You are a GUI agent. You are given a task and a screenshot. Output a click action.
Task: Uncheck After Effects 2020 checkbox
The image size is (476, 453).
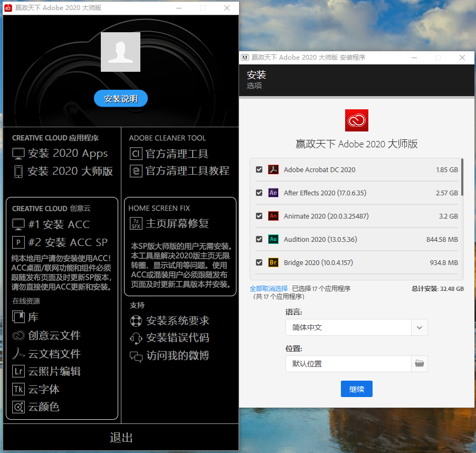click(259, 193)
